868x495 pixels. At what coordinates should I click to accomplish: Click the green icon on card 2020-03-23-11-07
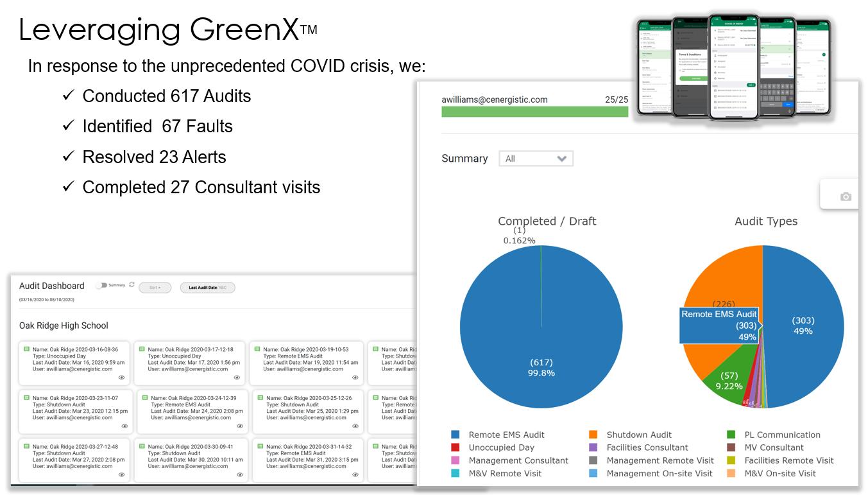26,398
